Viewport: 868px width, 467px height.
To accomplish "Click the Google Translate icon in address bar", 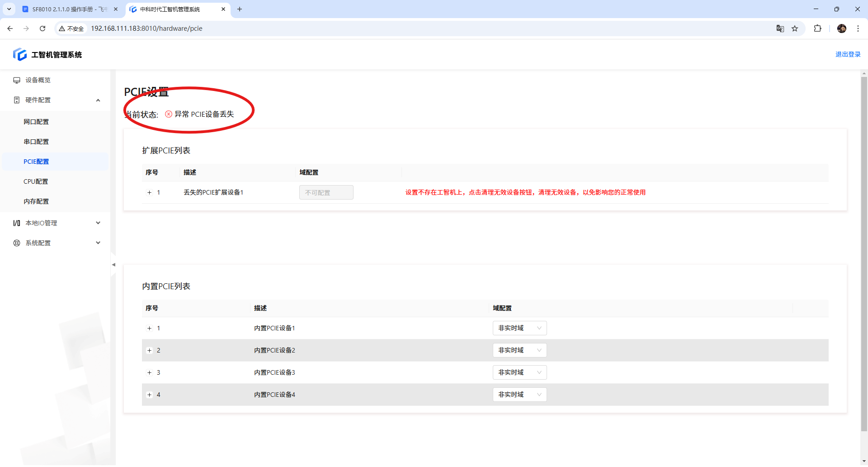I will click(x=780, y=29).
